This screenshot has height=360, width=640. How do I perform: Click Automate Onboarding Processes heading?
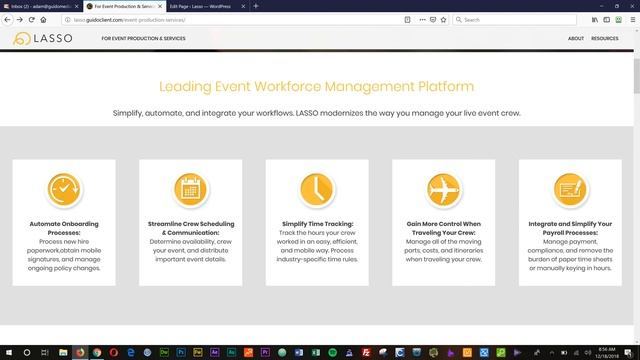[64, 228]
